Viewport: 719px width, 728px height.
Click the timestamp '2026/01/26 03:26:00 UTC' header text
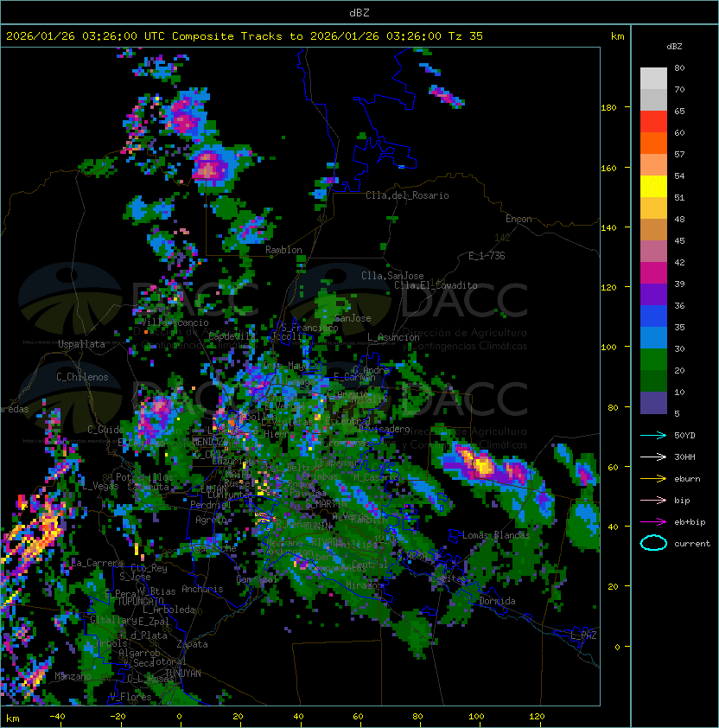coord(86,36)
